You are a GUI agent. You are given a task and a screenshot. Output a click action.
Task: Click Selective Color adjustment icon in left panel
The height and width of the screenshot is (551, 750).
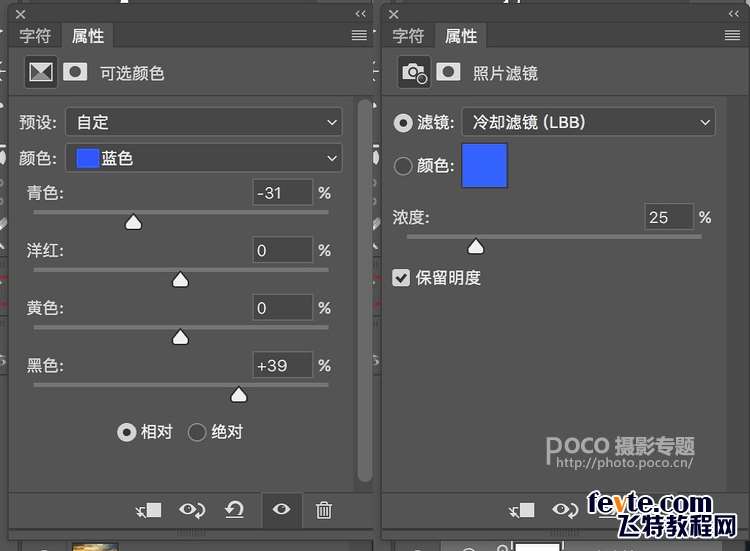(x=41, y=73)
